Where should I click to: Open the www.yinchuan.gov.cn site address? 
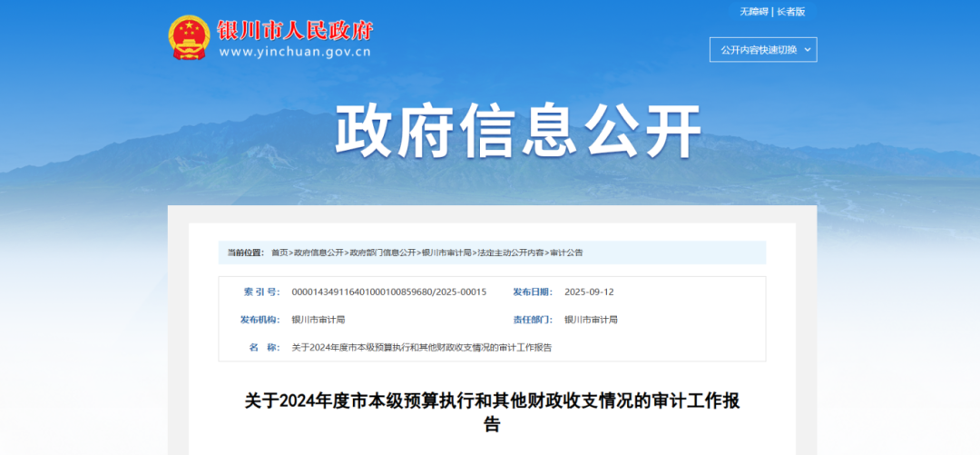(x=295, y=52)
